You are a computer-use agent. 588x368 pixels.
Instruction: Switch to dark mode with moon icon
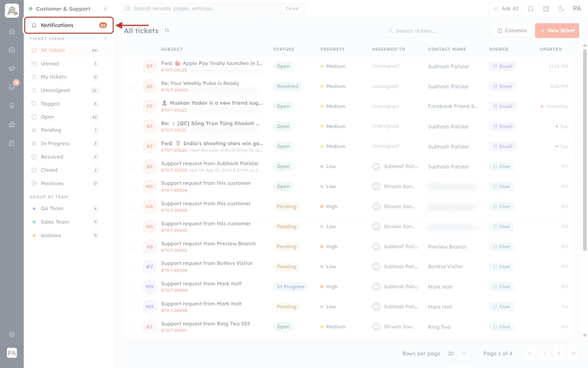pos(561,9)
